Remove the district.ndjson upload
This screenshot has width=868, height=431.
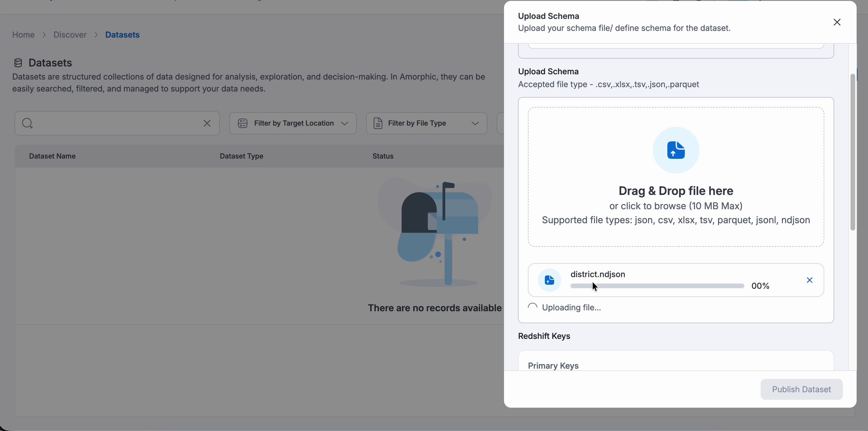click(x=809, y=280)
